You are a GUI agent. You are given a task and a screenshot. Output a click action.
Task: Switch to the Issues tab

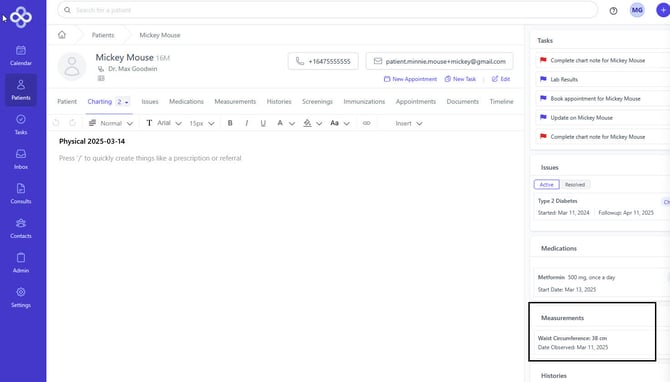(150, 102)
